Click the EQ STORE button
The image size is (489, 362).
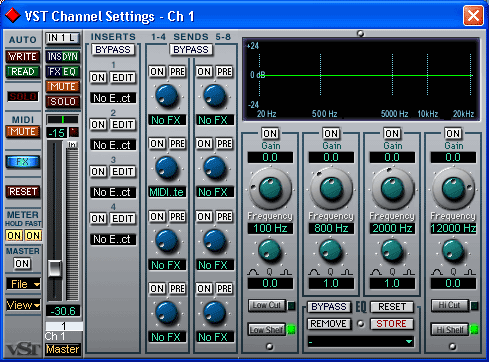[x=392, y=324]
